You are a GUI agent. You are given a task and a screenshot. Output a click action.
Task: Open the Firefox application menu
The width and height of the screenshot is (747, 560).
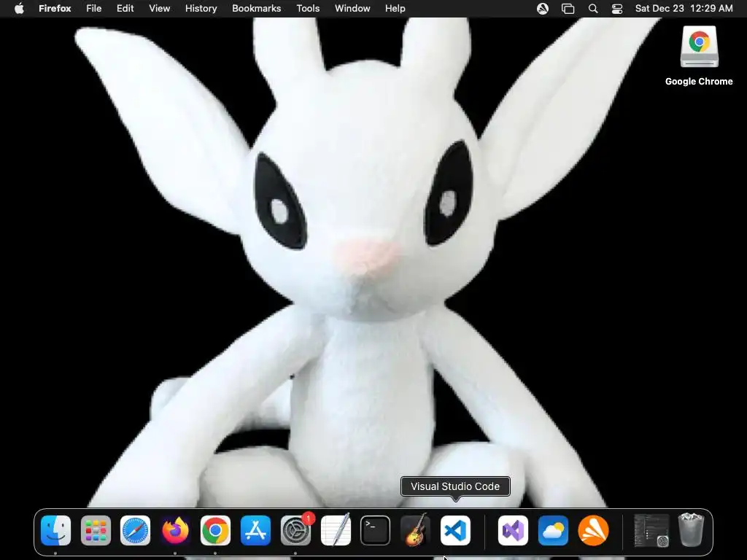click(x=55, y=9)
